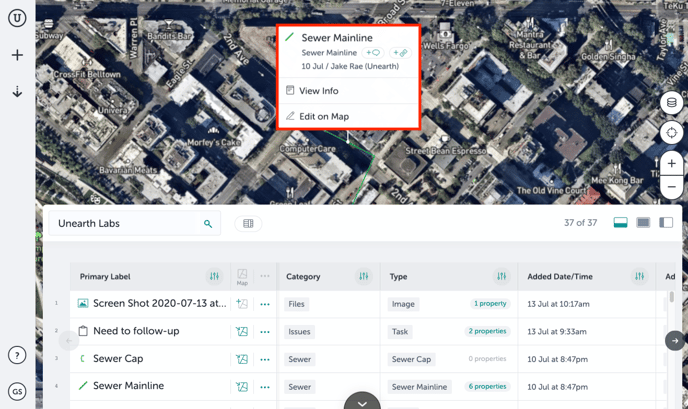Click the 37 of 37 count
Viewport: 688px width, 409px height.
tap(580, 223)
